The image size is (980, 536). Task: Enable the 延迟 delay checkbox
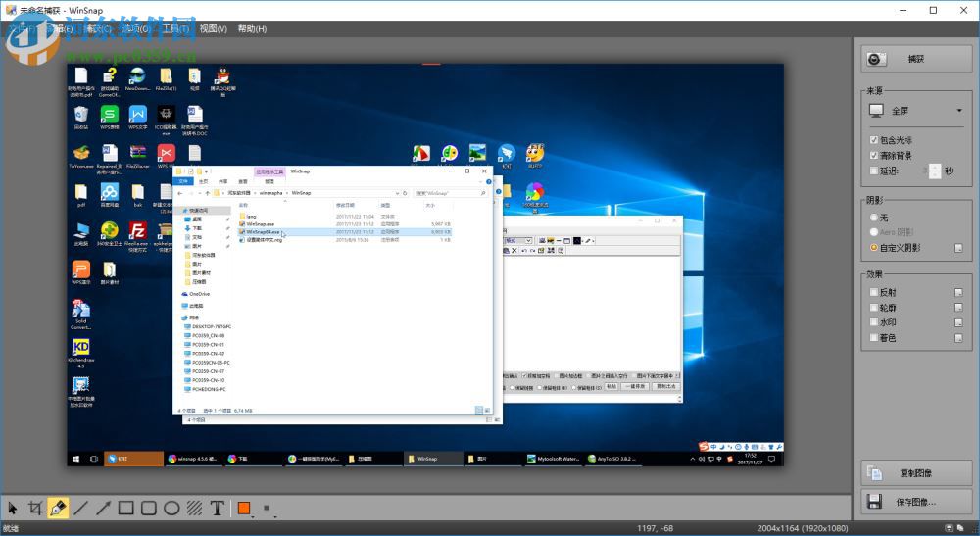tap(874, 171)
